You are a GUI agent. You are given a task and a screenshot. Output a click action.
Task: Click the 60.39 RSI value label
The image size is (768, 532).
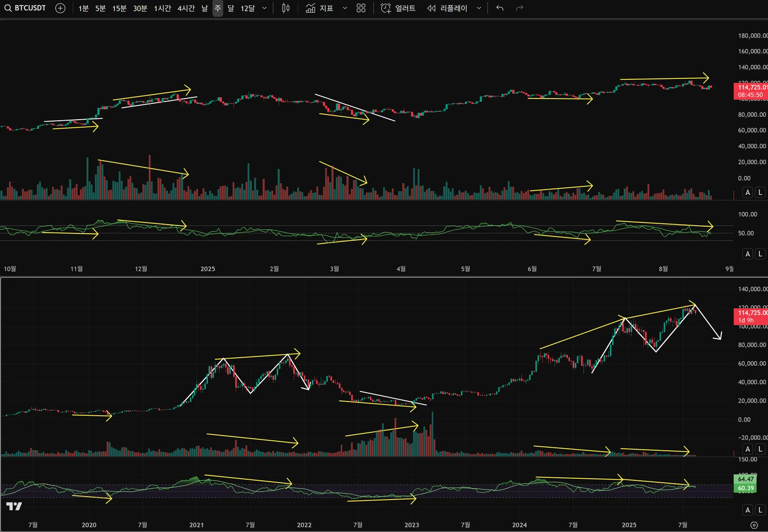[745, 489]
